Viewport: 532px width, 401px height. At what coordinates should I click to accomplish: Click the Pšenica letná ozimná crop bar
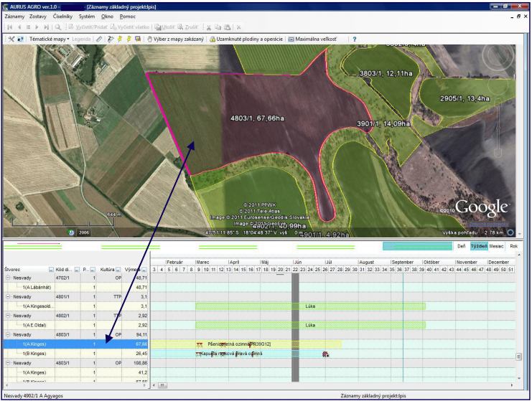click(246, 344)
